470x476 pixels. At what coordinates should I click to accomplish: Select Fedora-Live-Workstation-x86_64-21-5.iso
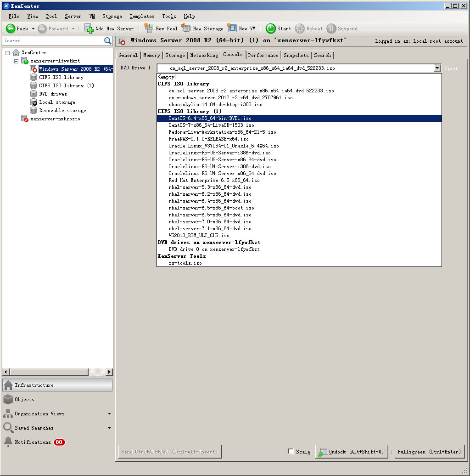[299, 132]
